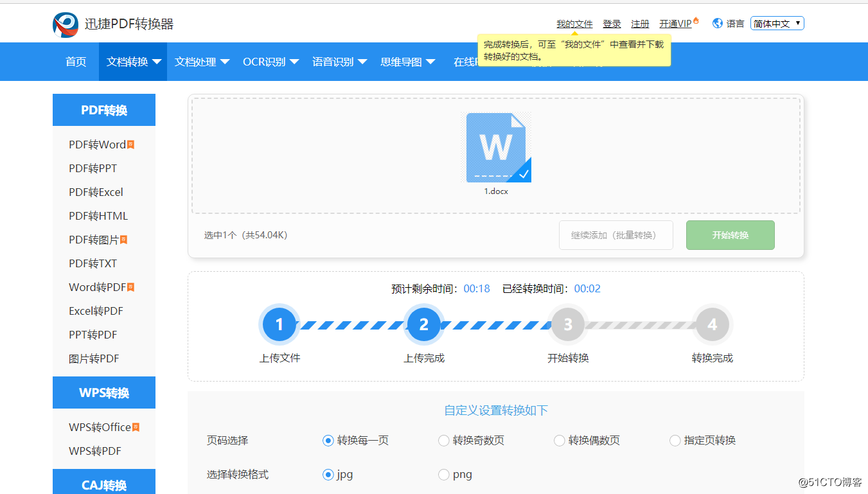Screen dimensions: 868x494
Task: Click the remaining time 00:18
Action: (477, 289)
